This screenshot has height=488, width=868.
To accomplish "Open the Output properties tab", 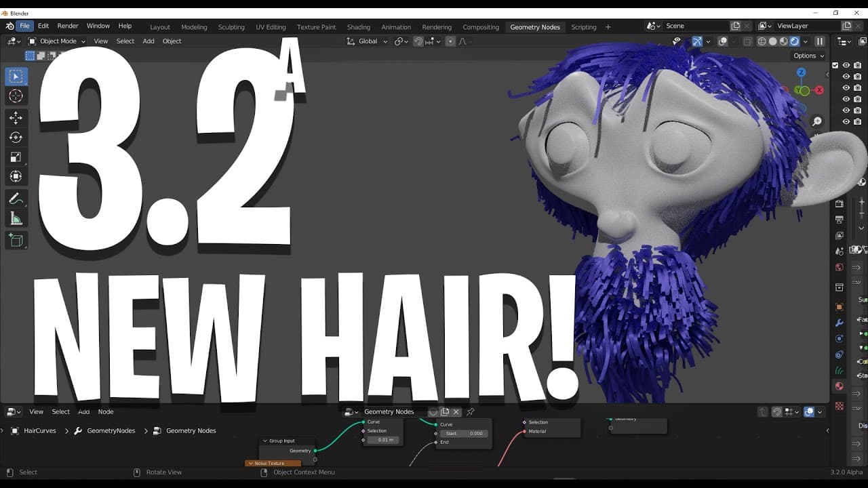I will (840, 220).
